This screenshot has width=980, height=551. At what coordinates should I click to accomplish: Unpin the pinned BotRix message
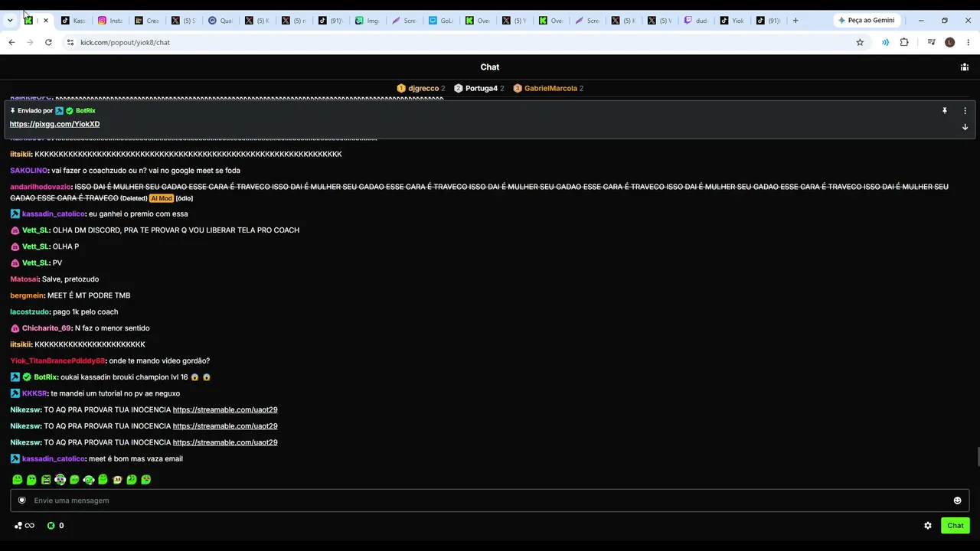point(945,111)
